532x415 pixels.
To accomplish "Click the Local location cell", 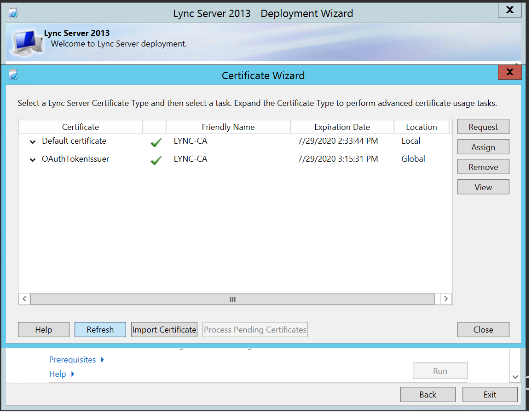I will [x=411, y=141].
